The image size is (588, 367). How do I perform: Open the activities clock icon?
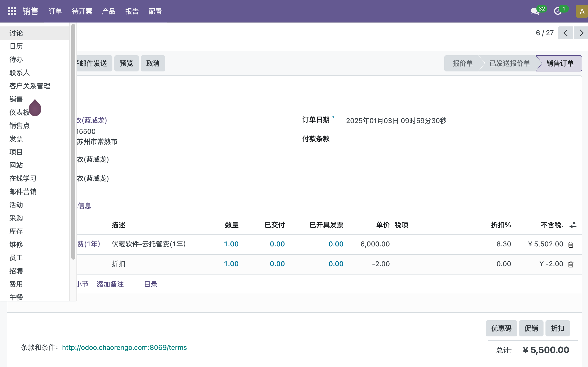point(557,11)
